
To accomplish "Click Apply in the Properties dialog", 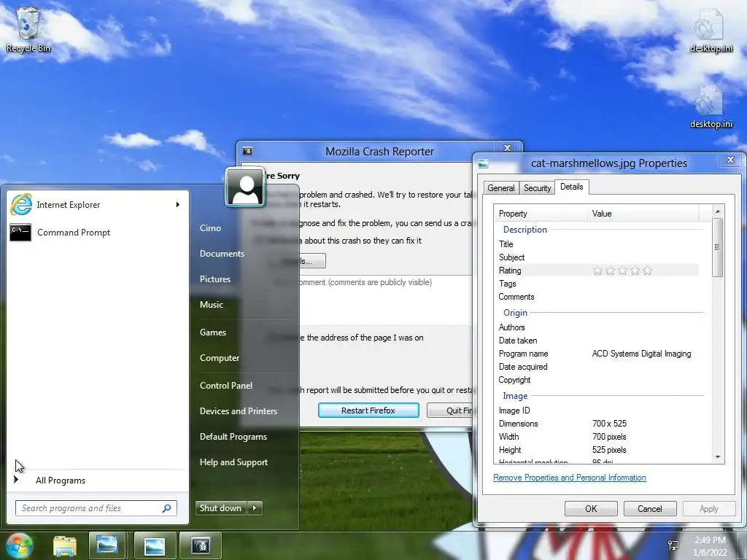I will point(709,508).
